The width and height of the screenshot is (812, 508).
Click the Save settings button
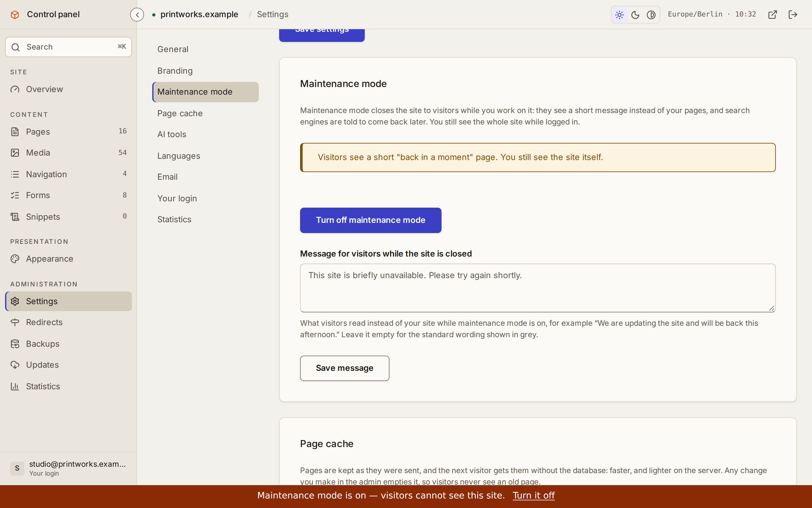click(322, 35)
